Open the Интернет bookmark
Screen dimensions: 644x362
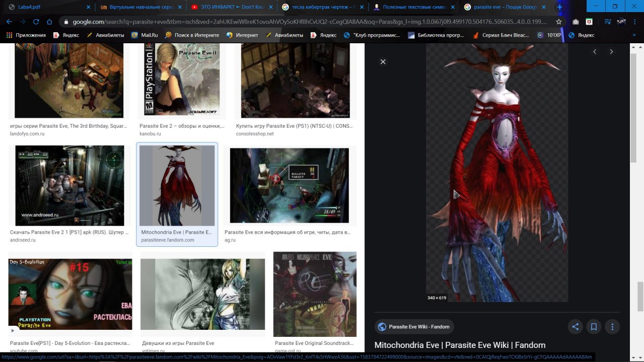242,35
